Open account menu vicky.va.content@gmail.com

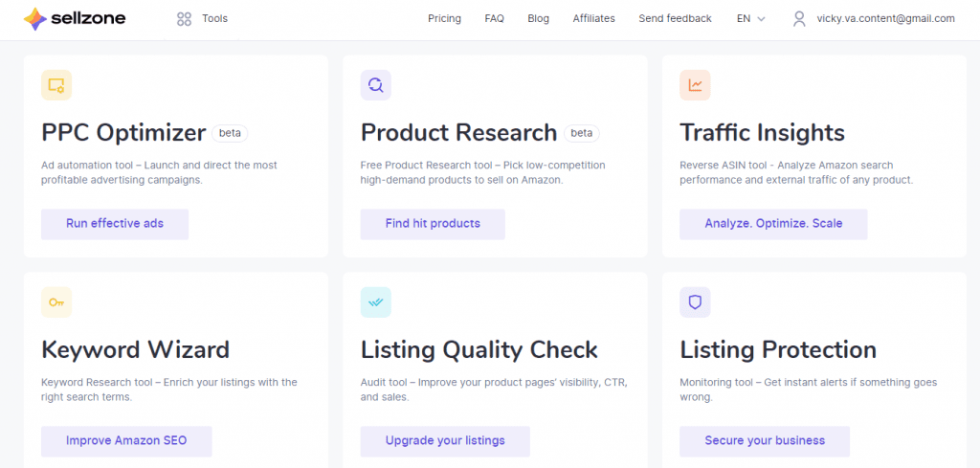point(885,19)
